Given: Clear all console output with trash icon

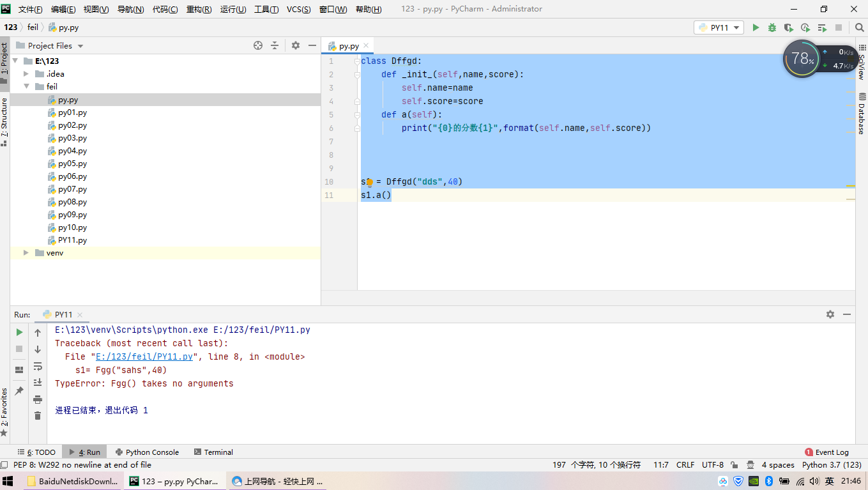Looking at the screenshot, I should pyautogui.click(x=38, y=416).
